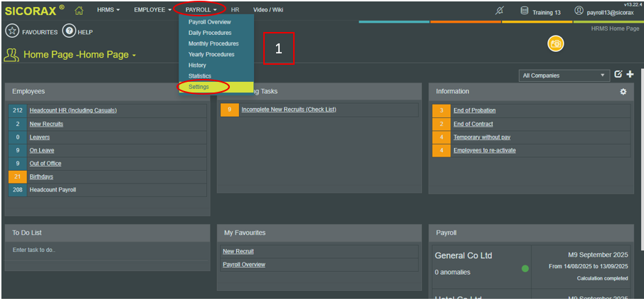Viewport: 644px width, 301px height.
Task: Open Information panel gear settings
Action: 623,92
